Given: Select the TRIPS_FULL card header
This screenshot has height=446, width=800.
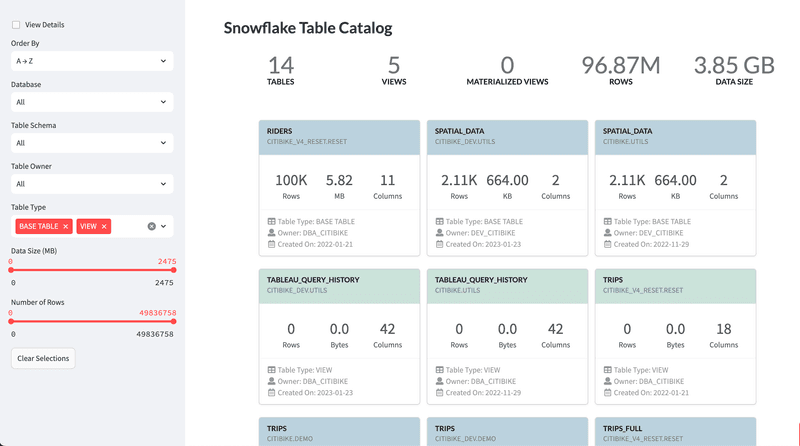Looking at the screenshot, I should pyautogui.click(x=676, y=432).
